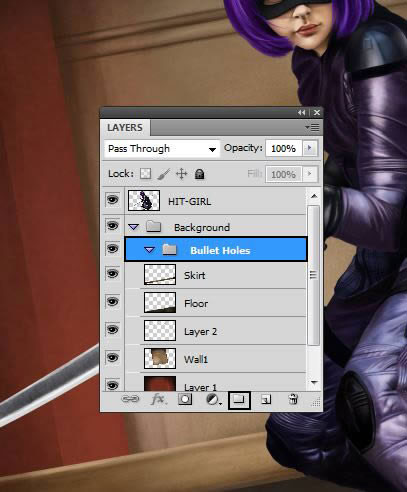The width and height of the screenshot is (407, 492).
Task: Delete layer with trash icon
Action: (293, 399)
